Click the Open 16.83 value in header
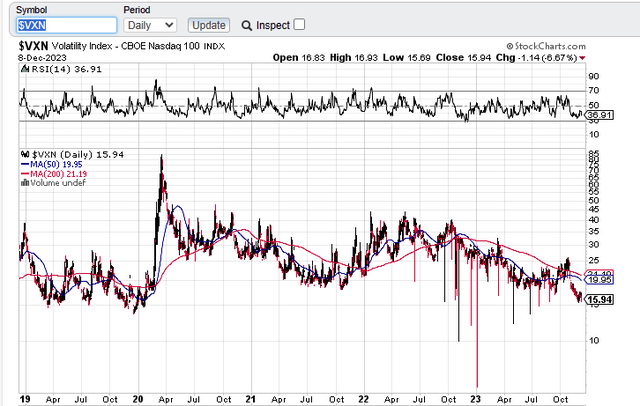The width and height of the screenshot is (640, 406). coord(299,58)
